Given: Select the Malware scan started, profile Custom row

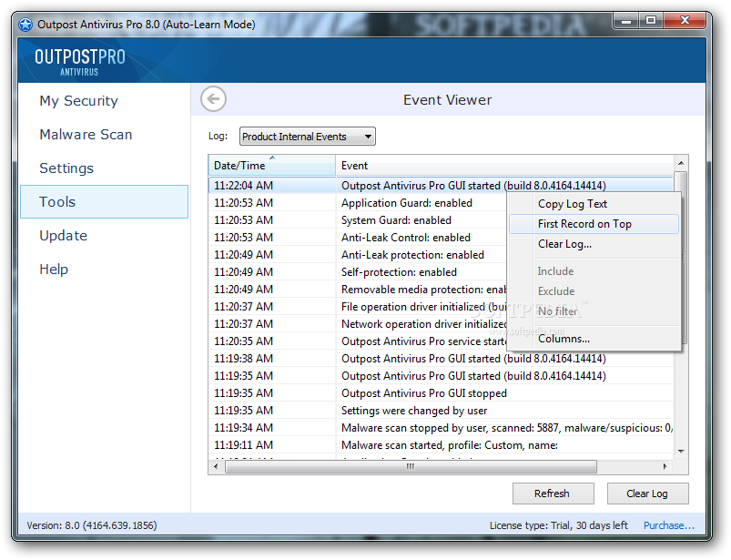Looking at the screenshot, I should pos(441,445).
